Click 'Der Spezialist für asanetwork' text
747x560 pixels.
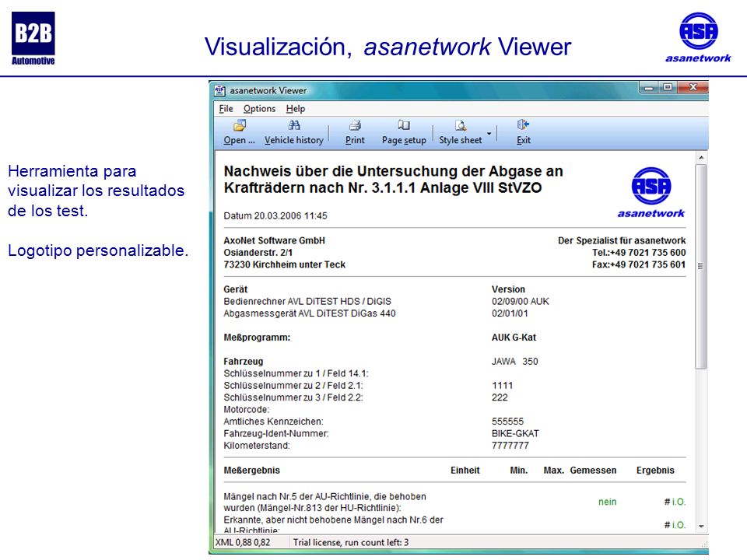(622, 240)
